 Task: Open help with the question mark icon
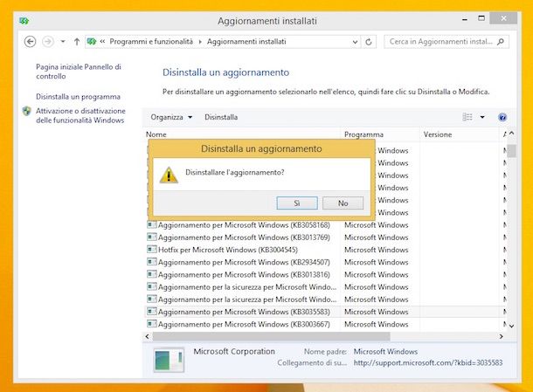[502, 117]
